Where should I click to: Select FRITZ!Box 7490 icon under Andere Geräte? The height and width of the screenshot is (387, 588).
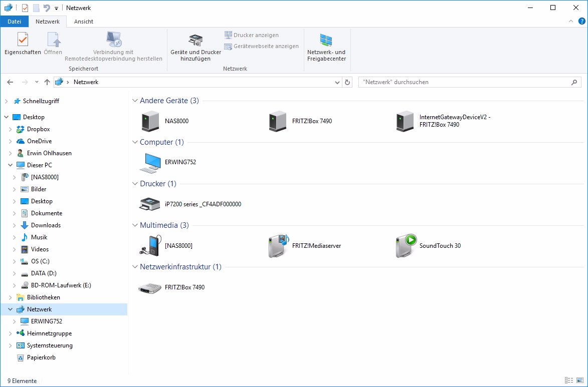click(x=278, y=121)
